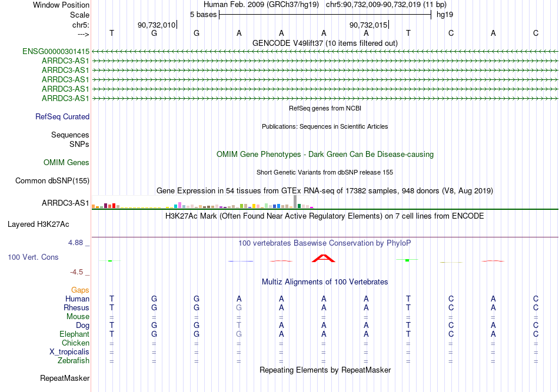Select the Dog alignment row label
Image resolution: width=559 pixels, height=392 pixels.
pos(82,326)
